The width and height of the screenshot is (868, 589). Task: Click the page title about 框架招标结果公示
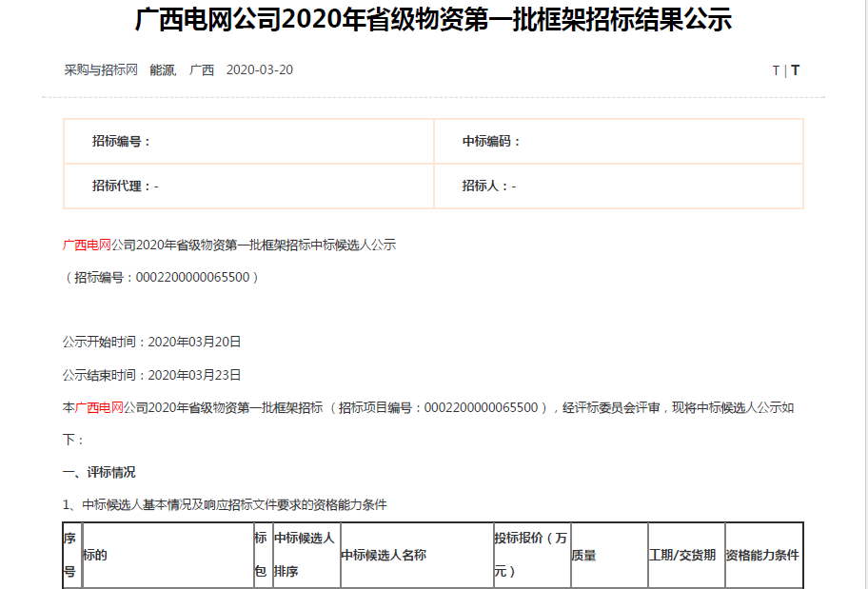pos(434,20)
